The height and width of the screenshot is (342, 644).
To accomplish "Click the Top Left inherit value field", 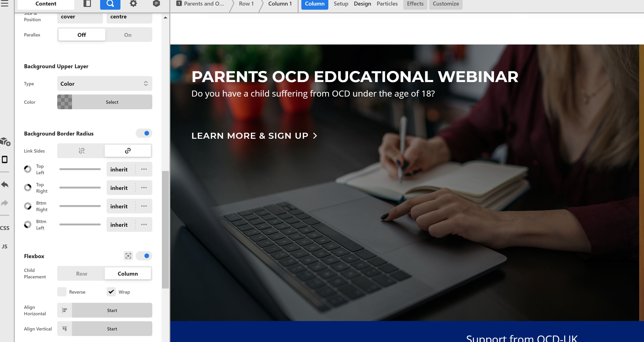I will [x=121, y=169].
